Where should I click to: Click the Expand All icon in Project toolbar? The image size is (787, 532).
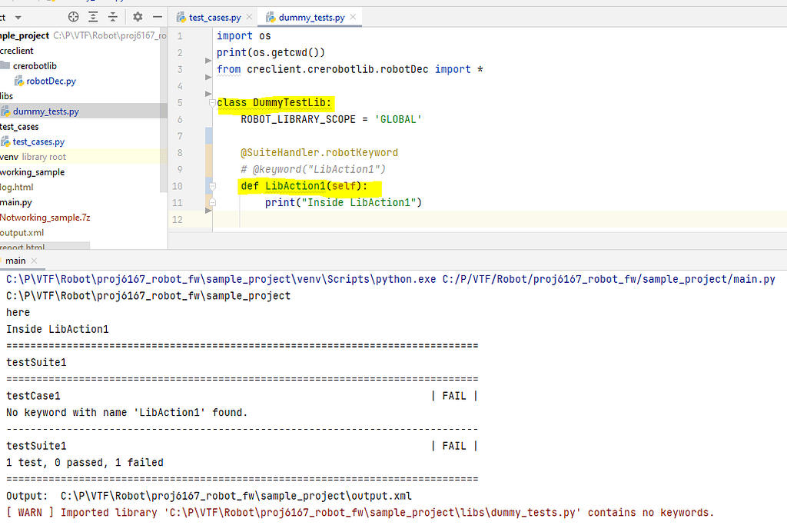(93, 16)
